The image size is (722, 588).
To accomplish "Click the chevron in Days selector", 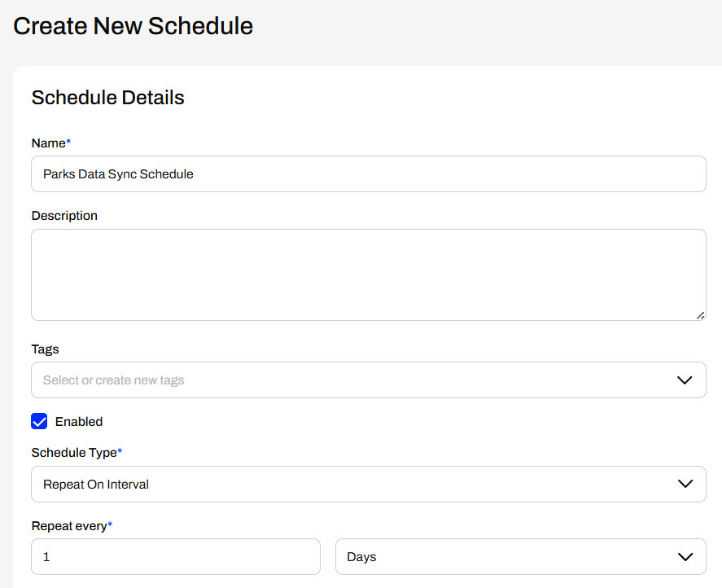I will coord(685,557).
